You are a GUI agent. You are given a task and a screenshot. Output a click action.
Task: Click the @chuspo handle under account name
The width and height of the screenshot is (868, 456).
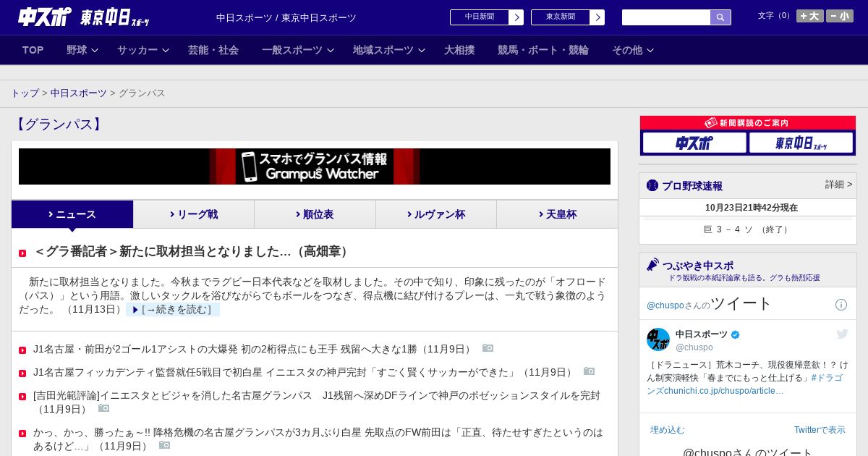click(694, 347)
